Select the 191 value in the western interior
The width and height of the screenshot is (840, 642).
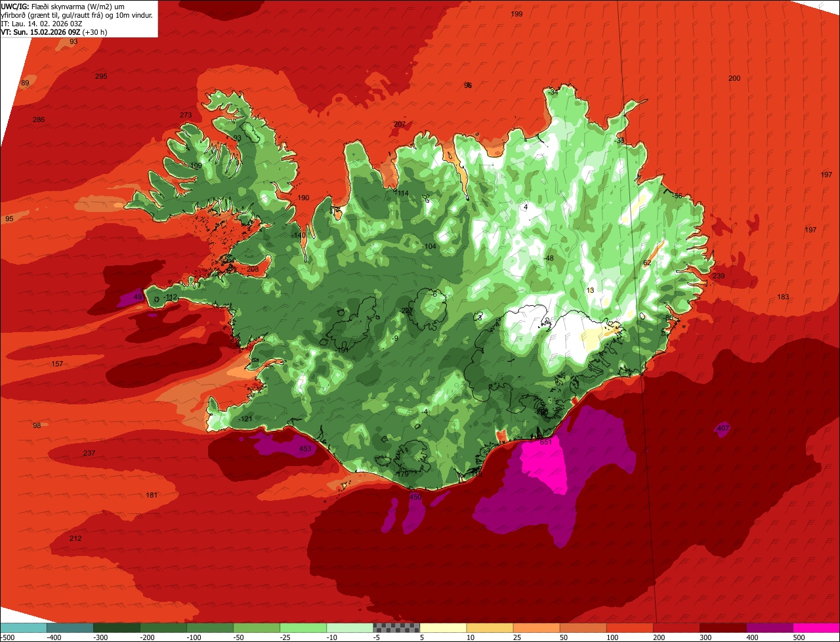(x=343, y=350)
